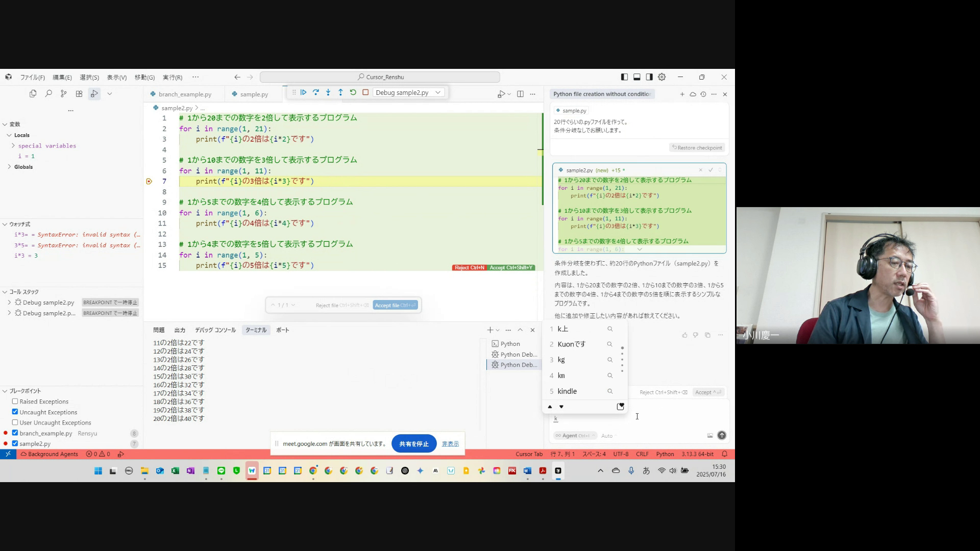Click the debug Step Into icon

(328, 92)
